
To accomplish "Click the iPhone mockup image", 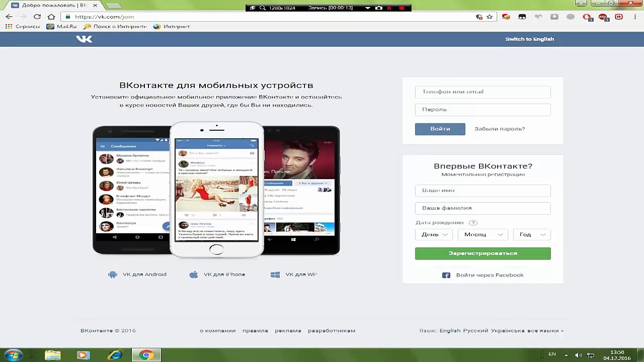I will [x=216, y=190].
